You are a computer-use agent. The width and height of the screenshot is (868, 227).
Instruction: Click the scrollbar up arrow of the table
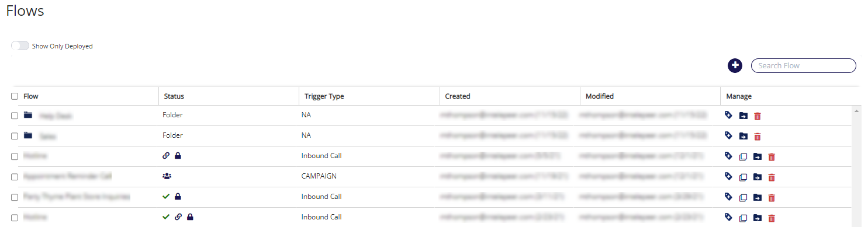pyautogui.click(x=856, y=110)
